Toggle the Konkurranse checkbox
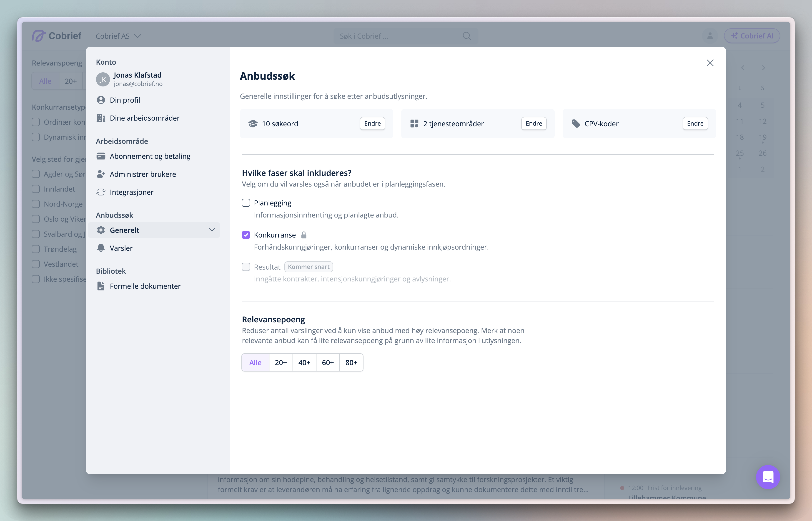Viewport: 812px width, 521px height. coord(246,235)
